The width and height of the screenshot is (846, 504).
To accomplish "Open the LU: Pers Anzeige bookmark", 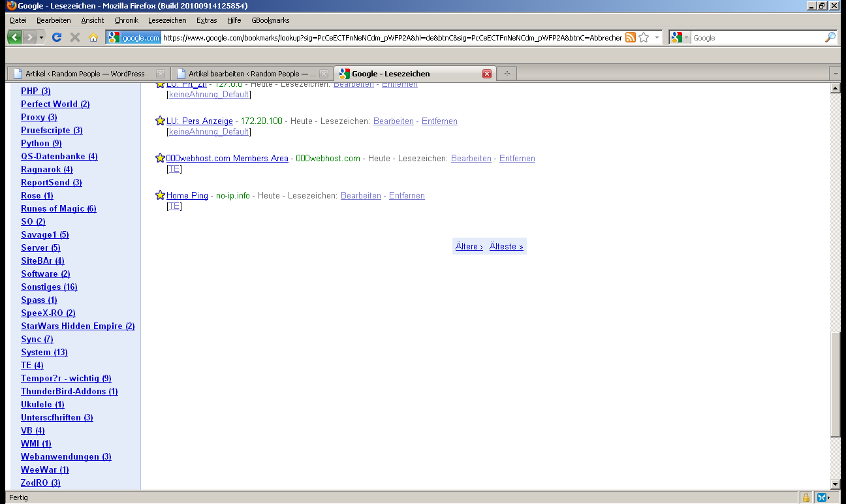I will point(200,121).
